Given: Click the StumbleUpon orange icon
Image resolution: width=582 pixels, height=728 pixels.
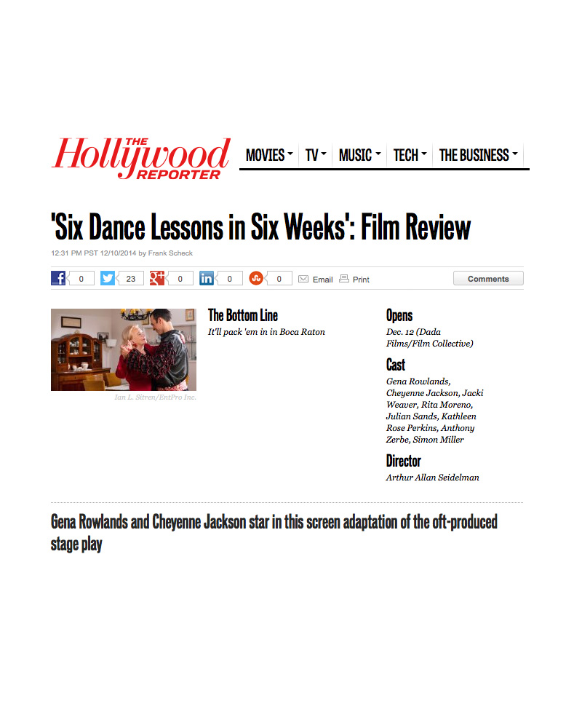Looking at the screenshot, I should click(256, 278).
